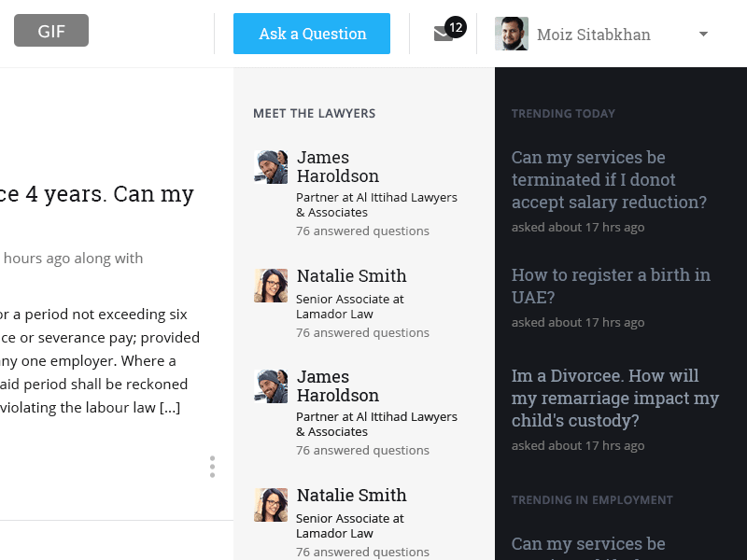Click Moiz Sitabkhan's profile photo
Screen dimensions: 747x560
[x=511, y=34]
